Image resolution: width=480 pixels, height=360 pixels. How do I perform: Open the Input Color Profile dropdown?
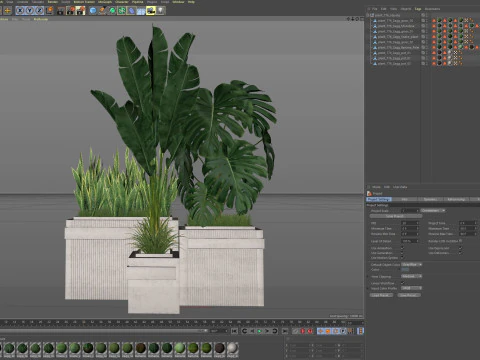click(x=412, y=288)
